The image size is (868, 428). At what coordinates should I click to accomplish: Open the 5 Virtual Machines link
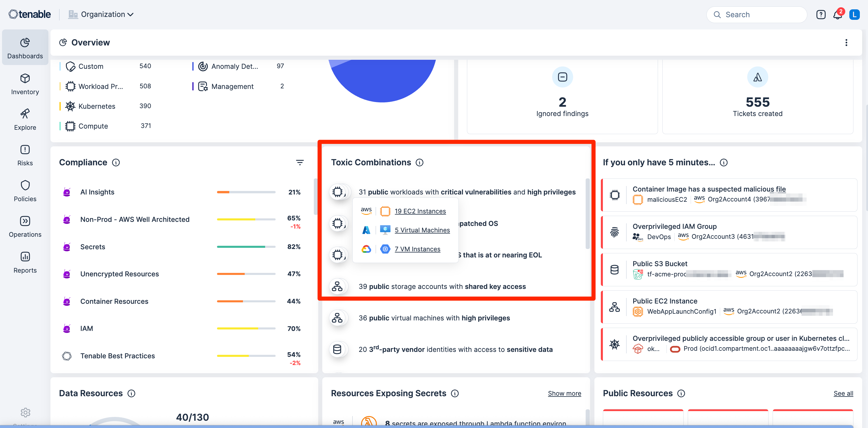click(422, 230)
